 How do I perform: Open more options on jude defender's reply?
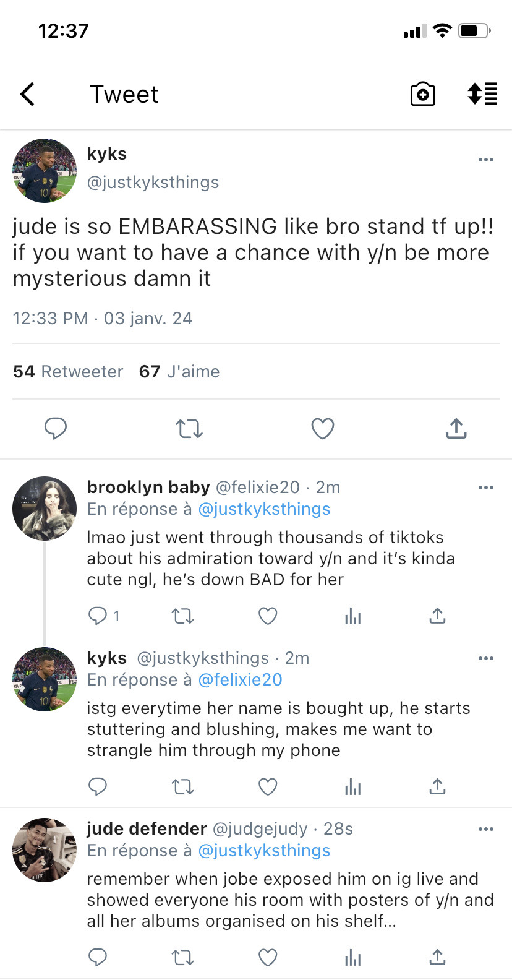[486, 829]
